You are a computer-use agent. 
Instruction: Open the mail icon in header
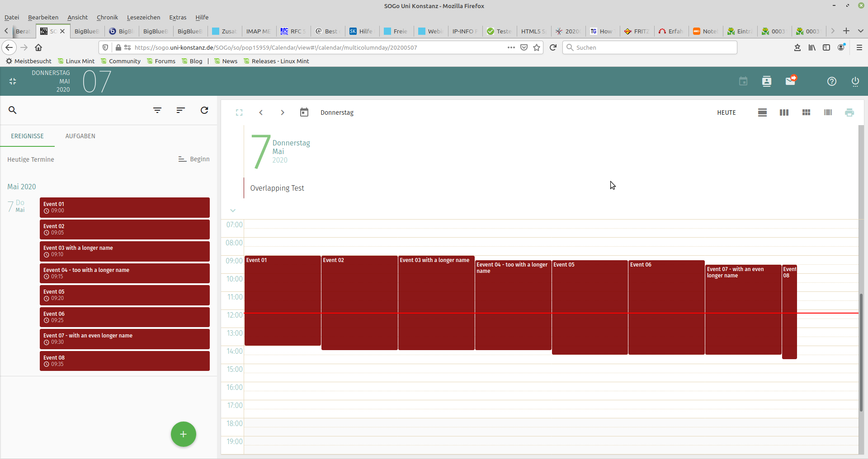pos(790,81)
